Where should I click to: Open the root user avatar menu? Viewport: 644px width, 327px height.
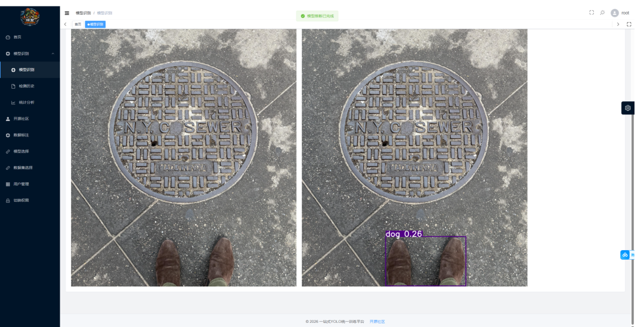pyautogui.click(x=614, y=13)
